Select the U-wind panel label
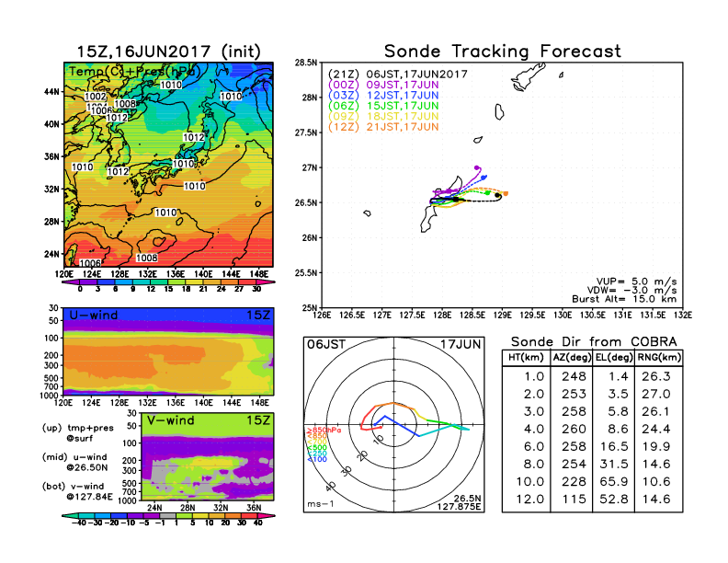The height and width of the screenshot is (563, 728). [x=92, y=316]
